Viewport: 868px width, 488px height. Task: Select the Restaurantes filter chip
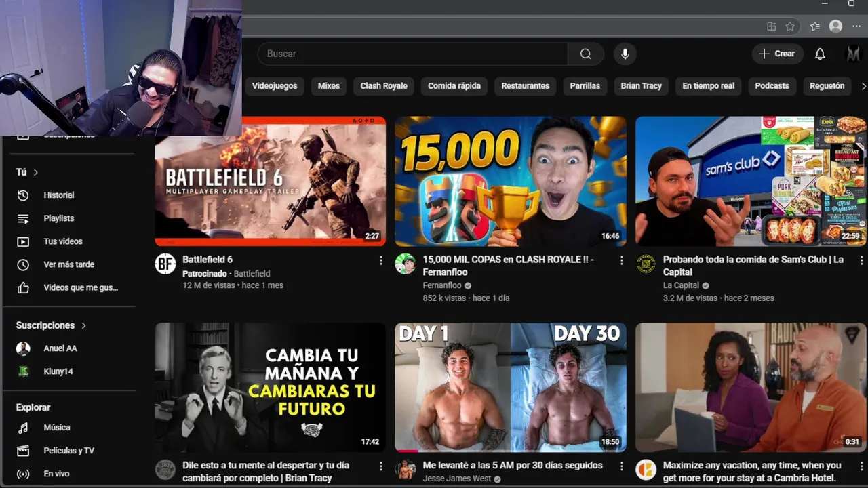526,86
